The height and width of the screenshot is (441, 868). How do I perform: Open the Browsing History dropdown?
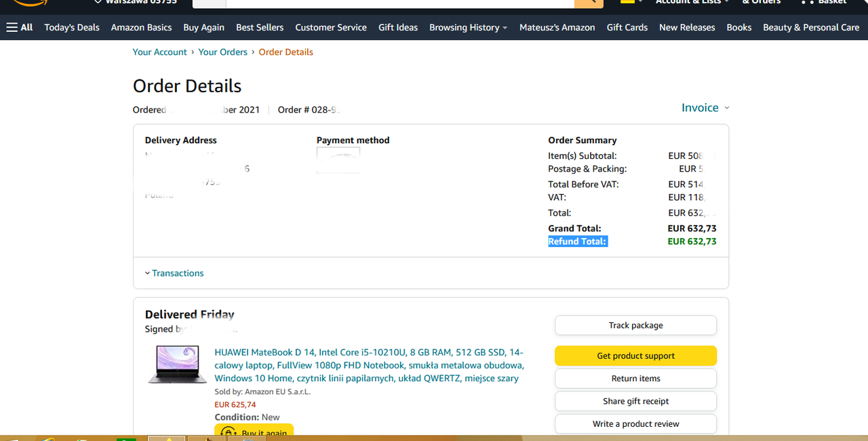tap(469, 27)
